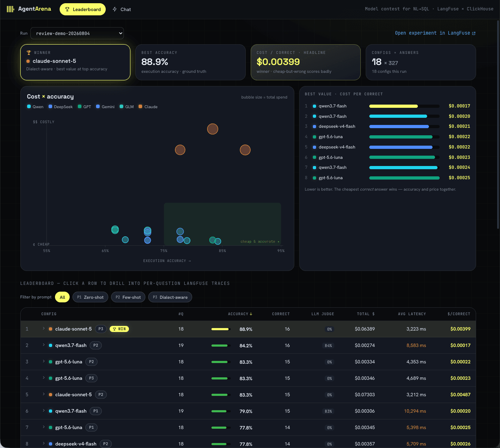Sort by Config column header

point(49,314)
